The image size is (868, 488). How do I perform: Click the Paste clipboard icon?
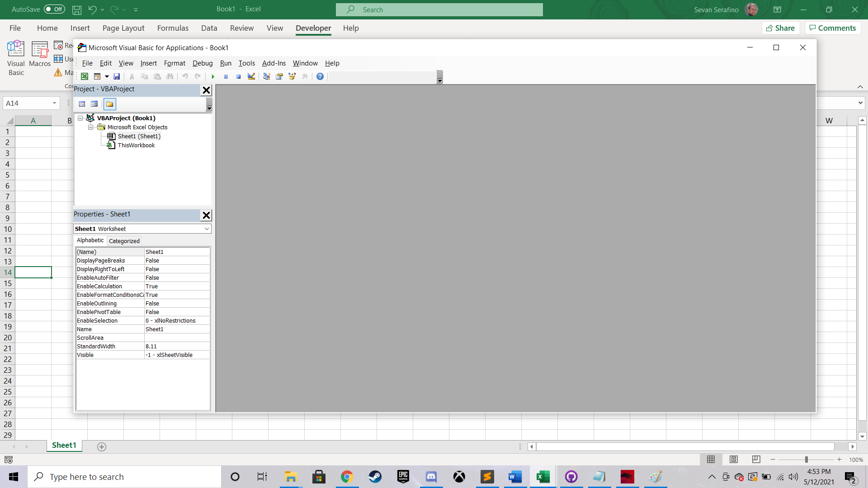157,76
